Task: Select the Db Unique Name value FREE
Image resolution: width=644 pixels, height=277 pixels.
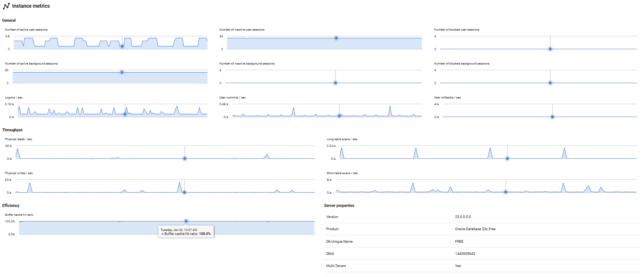Action: (x=459, y=242)
